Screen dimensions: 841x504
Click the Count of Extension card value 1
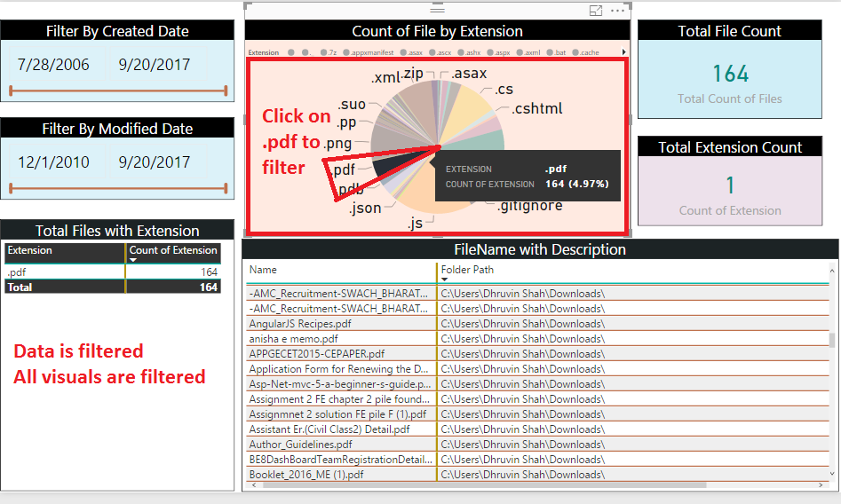(x=730, y=185)
